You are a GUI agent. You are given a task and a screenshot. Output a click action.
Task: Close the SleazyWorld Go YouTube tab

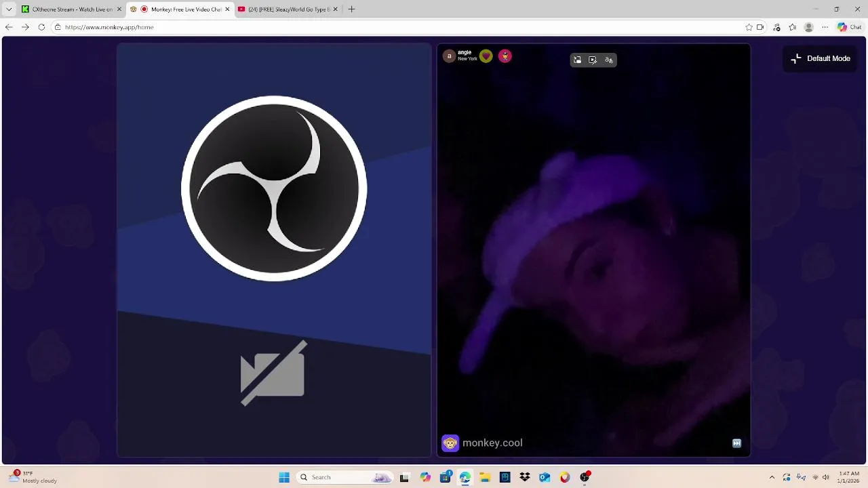(x=335, y=9)
